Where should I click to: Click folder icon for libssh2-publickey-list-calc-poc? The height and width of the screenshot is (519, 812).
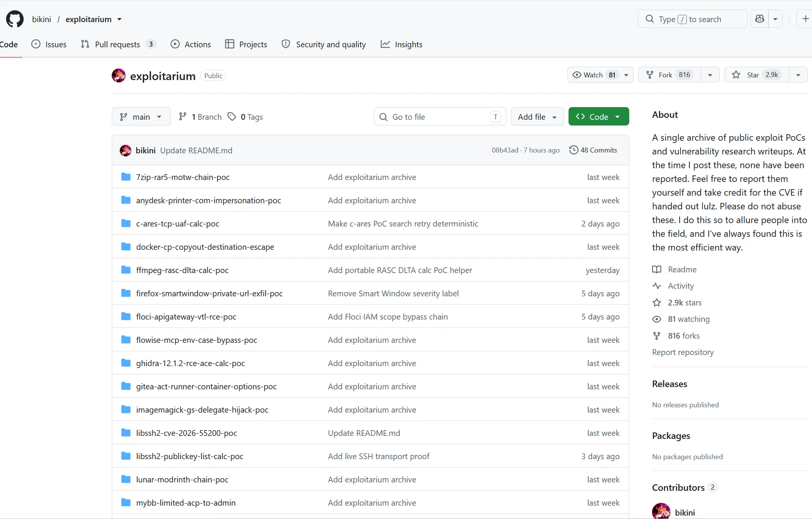(126, 456)
